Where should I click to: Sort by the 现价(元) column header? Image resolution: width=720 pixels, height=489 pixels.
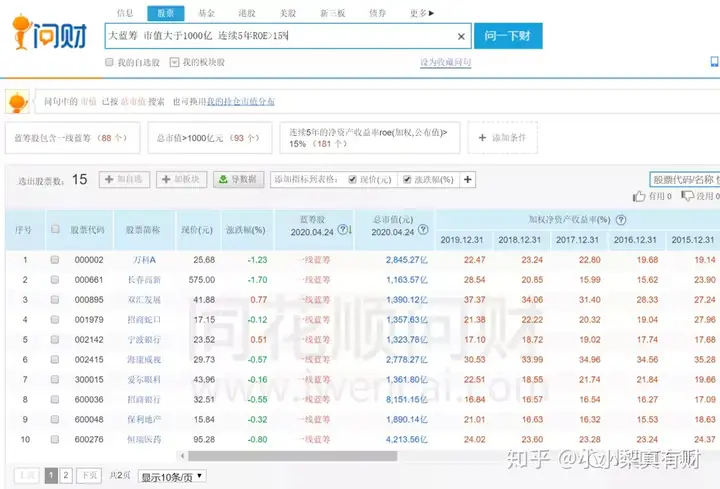coord(197,230)
